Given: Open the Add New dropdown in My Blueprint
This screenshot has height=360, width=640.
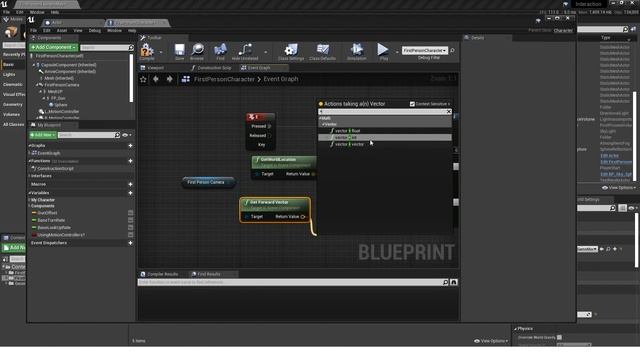Looking at the screenshot, I should coord(43,135).
